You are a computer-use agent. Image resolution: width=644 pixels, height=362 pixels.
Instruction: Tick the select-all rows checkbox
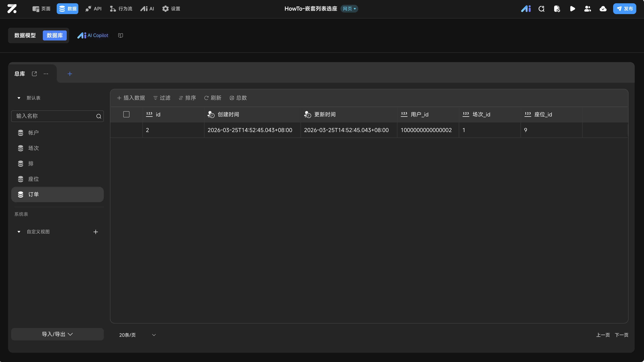point(126,114)
